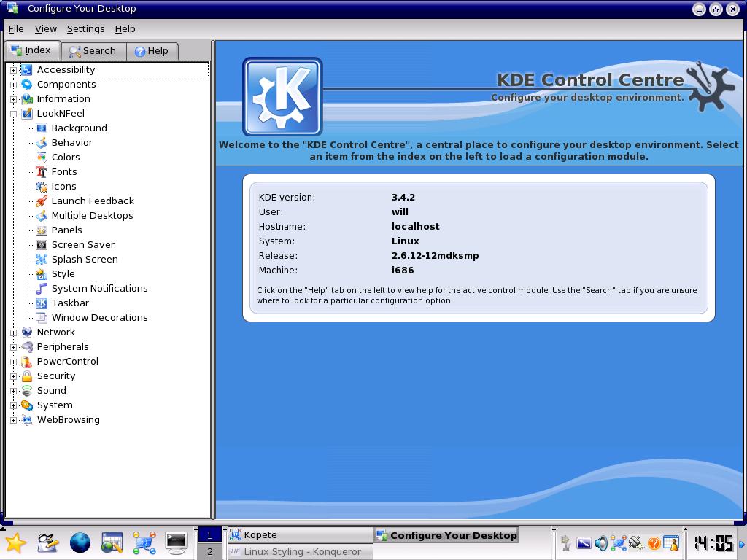Select the Screen Saver tree entry
747x560 pixels.
point(83,245)
